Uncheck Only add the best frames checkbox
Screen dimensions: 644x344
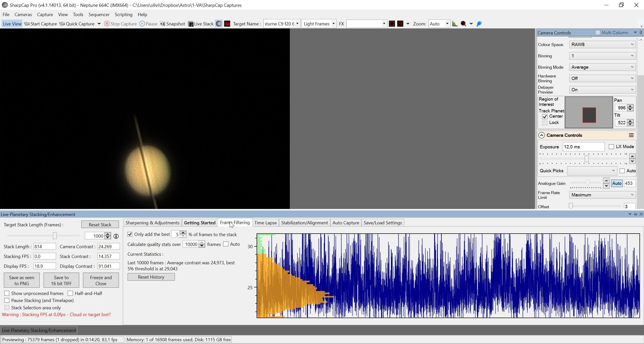(130, 234)
